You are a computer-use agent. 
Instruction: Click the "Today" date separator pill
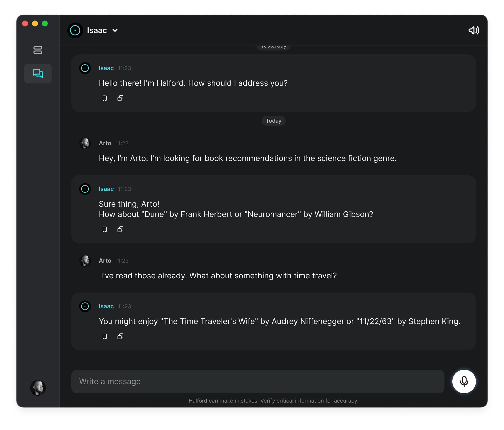tap(273, 121)
